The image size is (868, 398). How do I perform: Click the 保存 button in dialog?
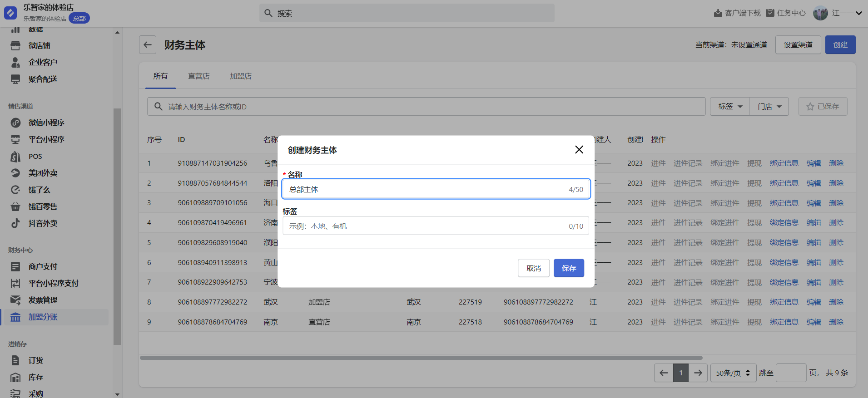click(x=568, y=268)
